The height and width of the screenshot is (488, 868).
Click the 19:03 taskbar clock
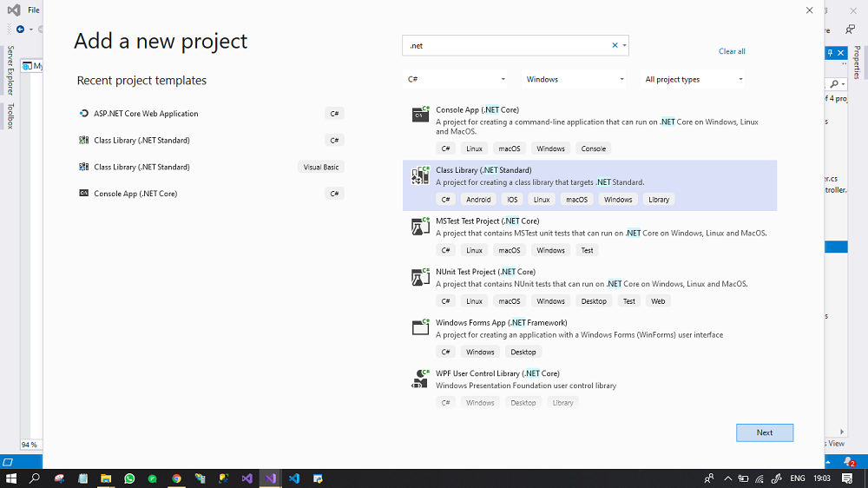(x=822, y=478)
